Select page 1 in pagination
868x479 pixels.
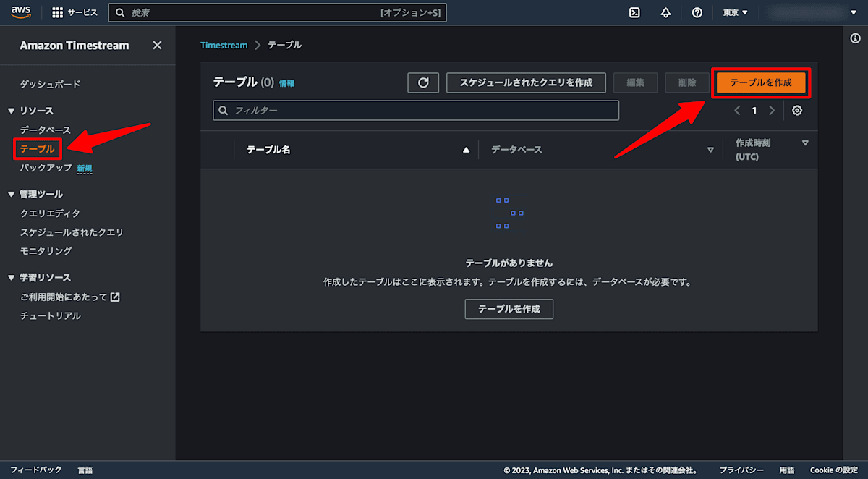[754, 111]
